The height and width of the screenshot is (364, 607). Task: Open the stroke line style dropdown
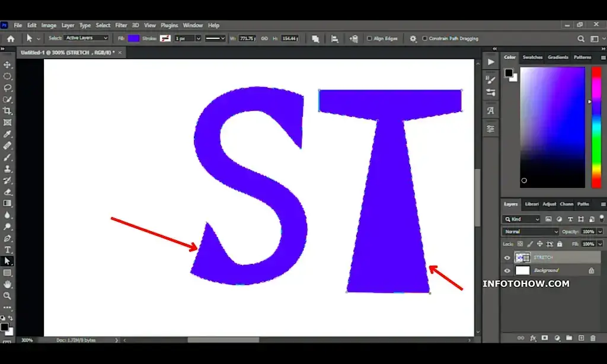(x=215, y=39)
